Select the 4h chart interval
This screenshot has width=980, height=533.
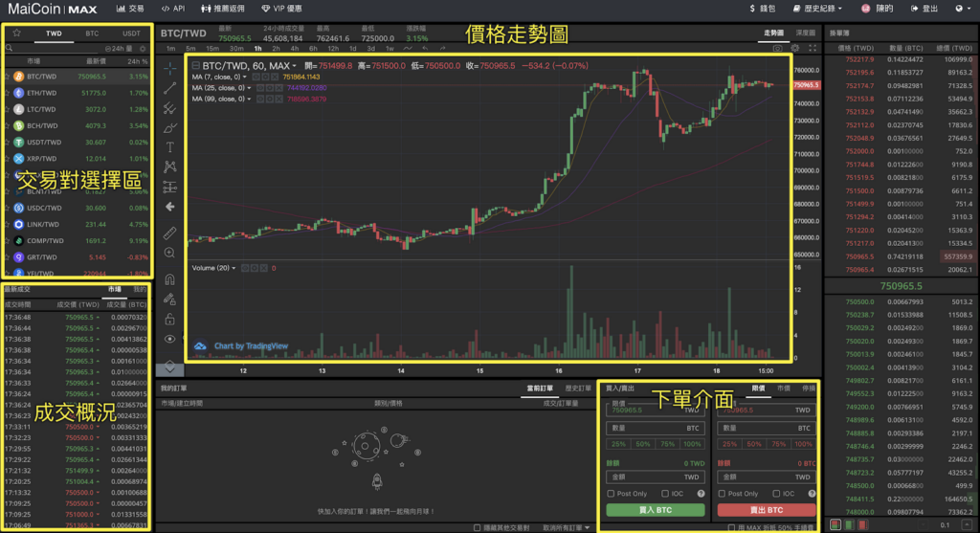click(x=295, y=48)
